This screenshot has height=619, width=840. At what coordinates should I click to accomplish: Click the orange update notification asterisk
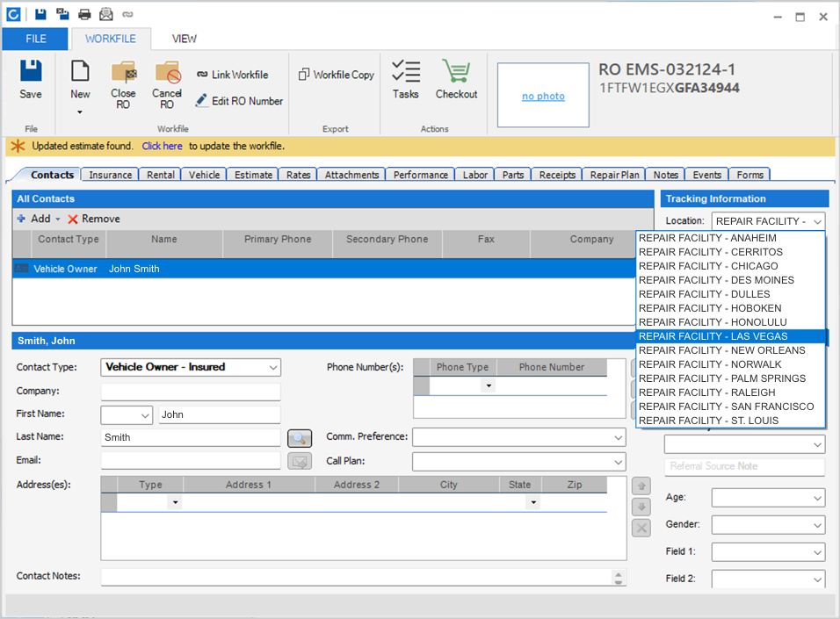pos(18,146)
